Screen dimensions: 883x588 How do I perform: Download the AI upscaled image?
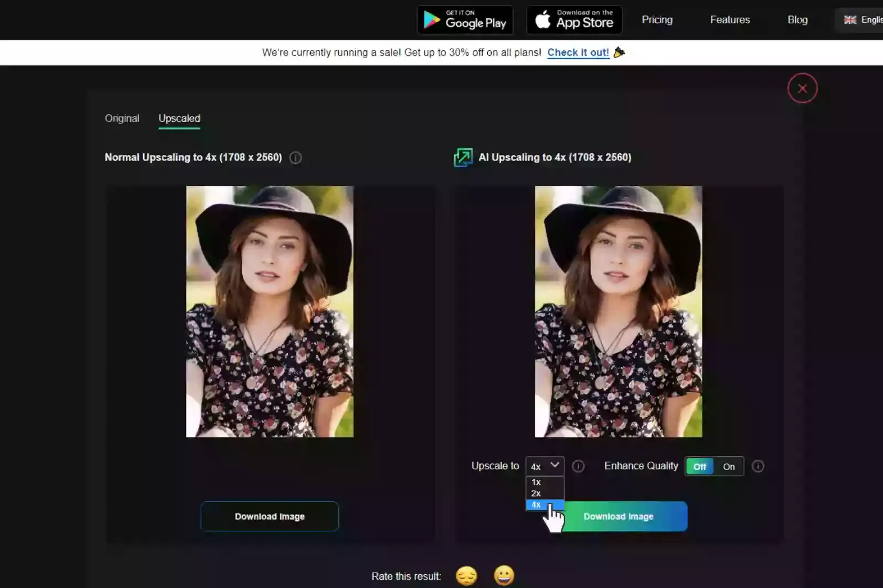coord(619,516)
